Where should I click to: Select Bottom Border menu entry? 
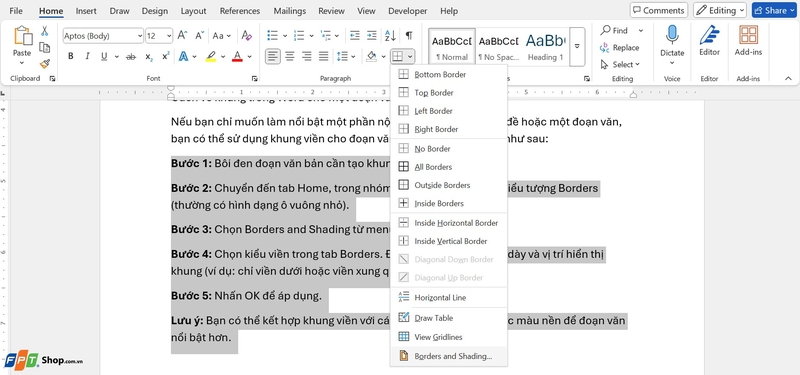448,74
